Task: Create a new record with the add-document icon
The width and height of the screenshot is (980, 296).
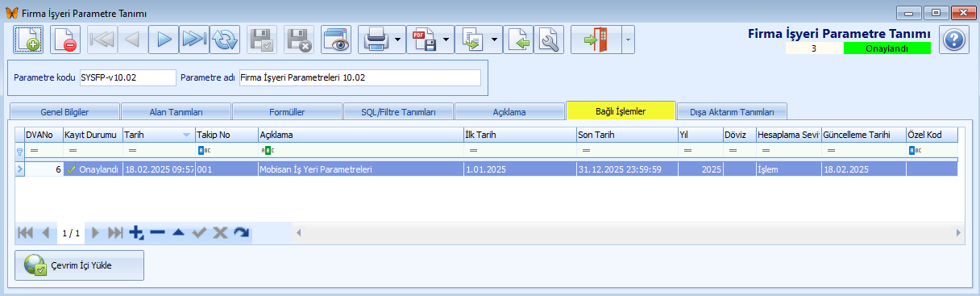Action: [x=28, y=40]
